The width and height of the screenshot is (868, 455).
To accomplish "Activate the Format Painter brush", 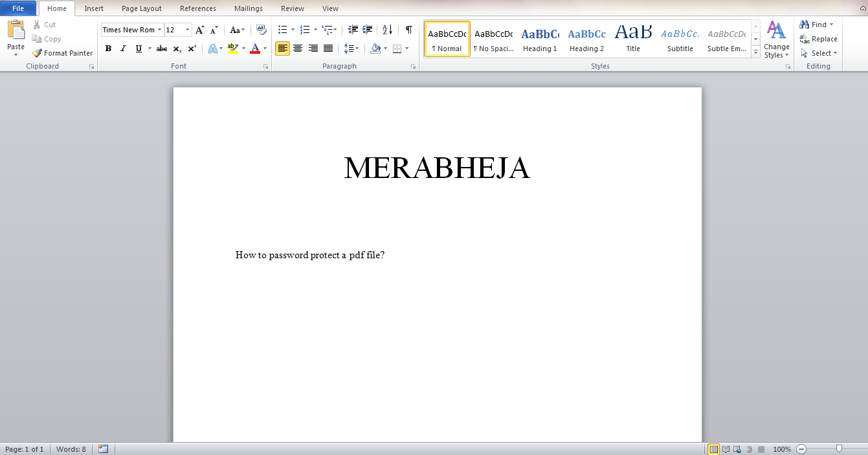I will (37, 53).
